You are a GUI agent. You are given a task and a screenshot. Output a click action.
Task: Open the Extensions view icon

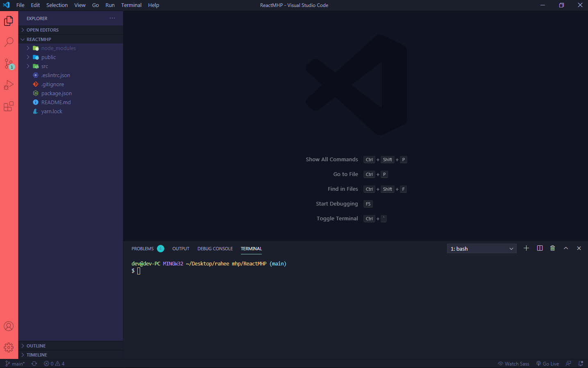click(9, 106)
